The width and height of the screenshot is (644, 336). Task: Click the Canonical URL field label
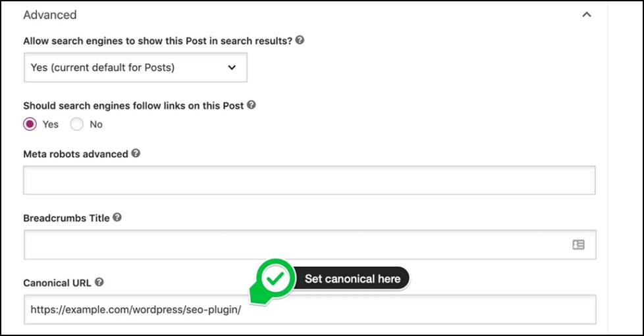pos(57,283)
